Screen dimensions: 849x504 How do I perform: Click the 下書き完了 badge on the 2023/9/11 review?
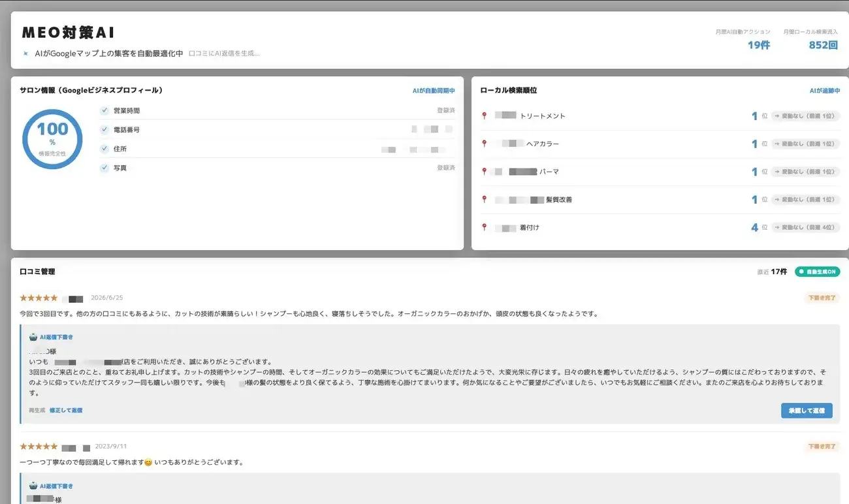(x=822, y=447)
